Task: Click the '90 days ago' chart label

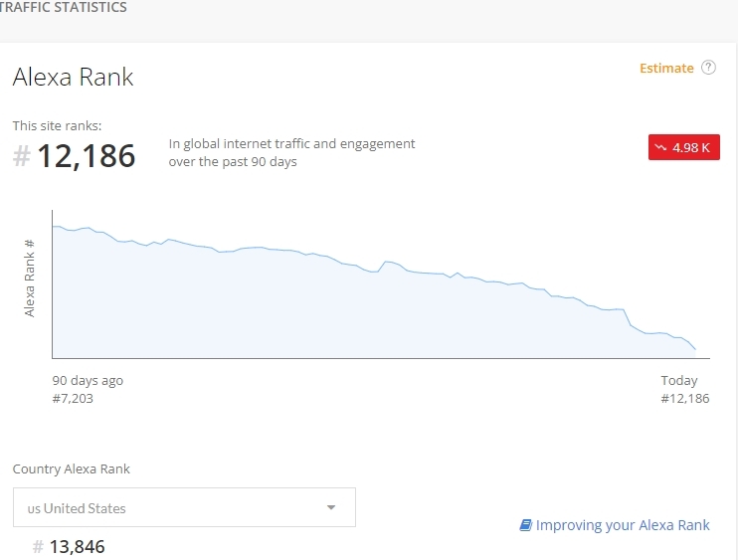Action: [88, 380]
